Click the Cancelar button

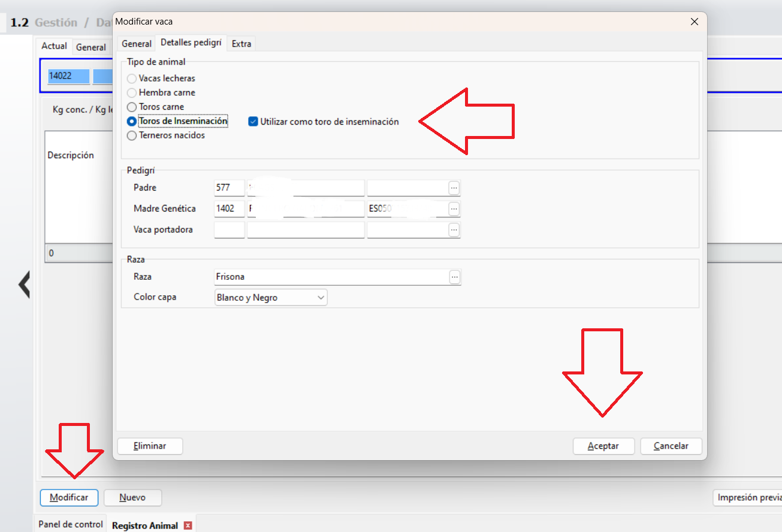671,446
